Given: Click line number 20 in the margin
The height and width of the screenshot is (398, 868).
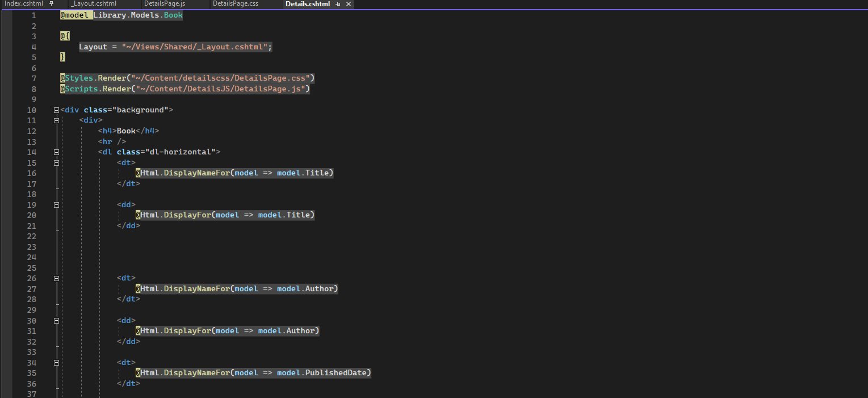Looking at the screenshot, I should 31,215.
